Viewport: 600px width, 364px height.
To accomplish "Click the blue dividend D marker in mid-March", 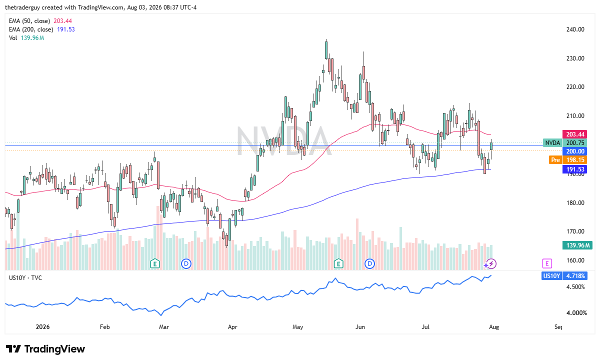I will [186, 263].
